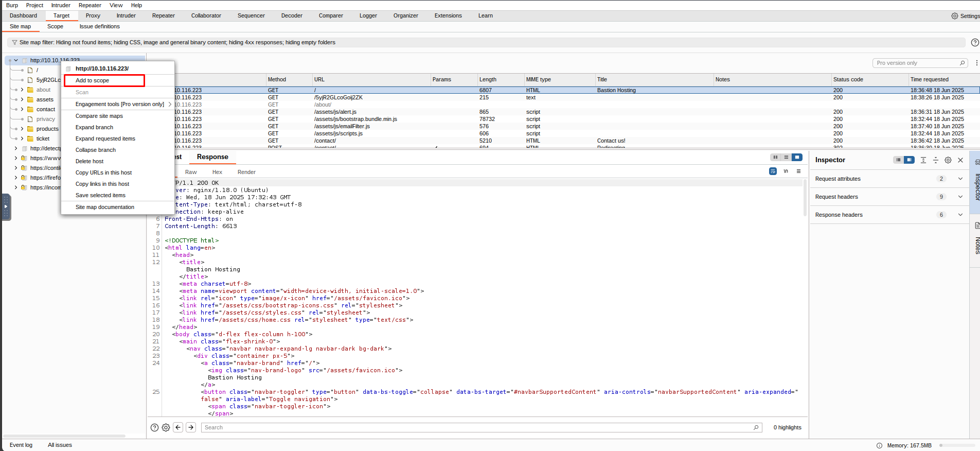Click the expand all sections icon in Inspector
This screenshot has width=980, height=451.
tap(923, 160)
